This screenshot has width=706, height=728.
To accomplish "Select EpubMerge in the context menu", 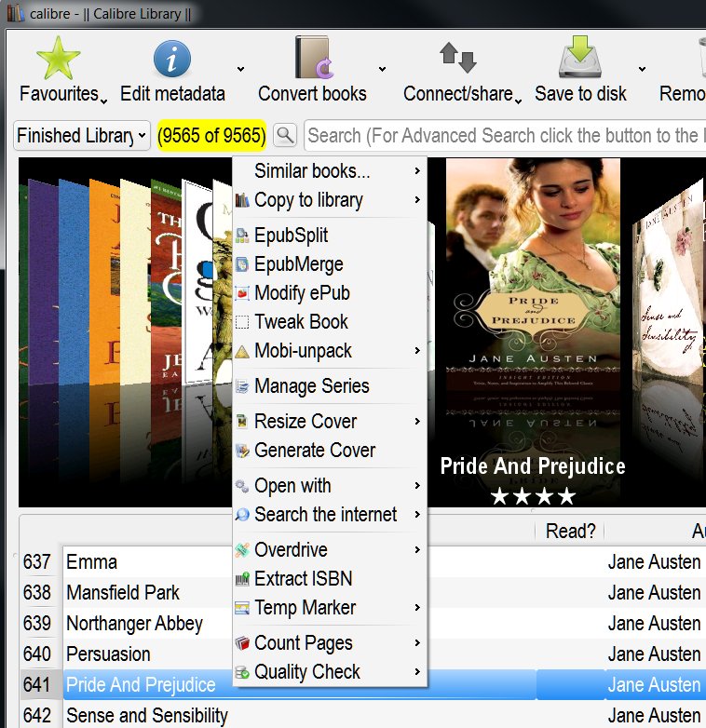I will coord(330,264).
